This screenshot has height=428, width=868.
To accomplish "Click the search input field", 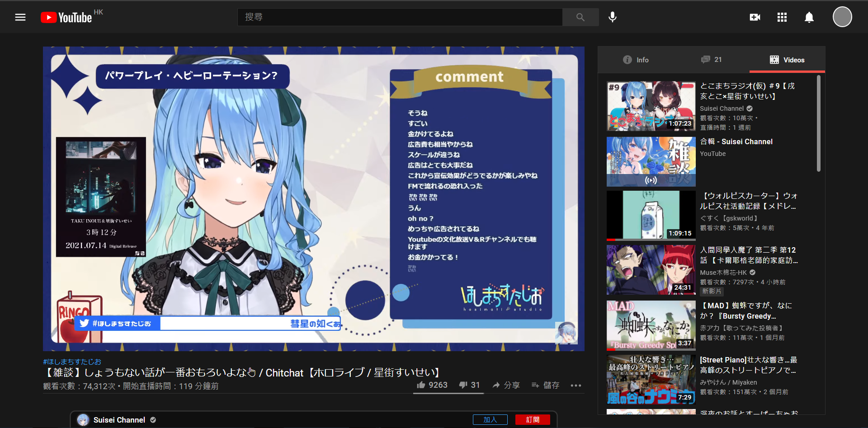I will [x=400, y=17].
